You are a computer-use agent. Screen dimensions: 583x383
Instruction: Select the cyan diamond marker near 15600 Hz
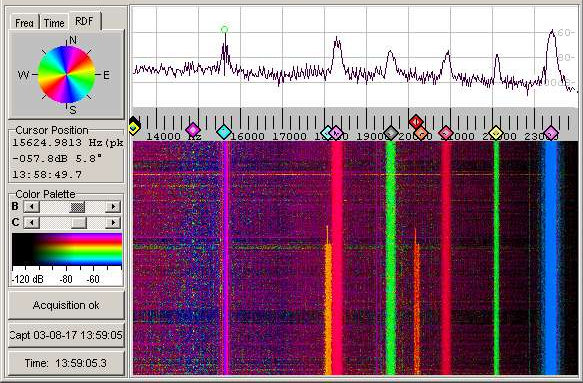pos(224,132)
